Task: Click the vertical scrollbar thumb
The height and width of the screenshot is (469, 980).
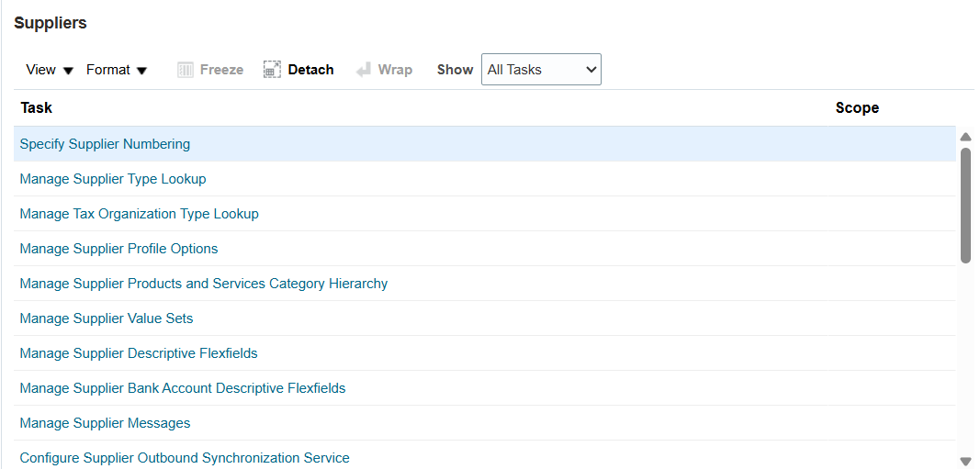Action: pos(965,205)
